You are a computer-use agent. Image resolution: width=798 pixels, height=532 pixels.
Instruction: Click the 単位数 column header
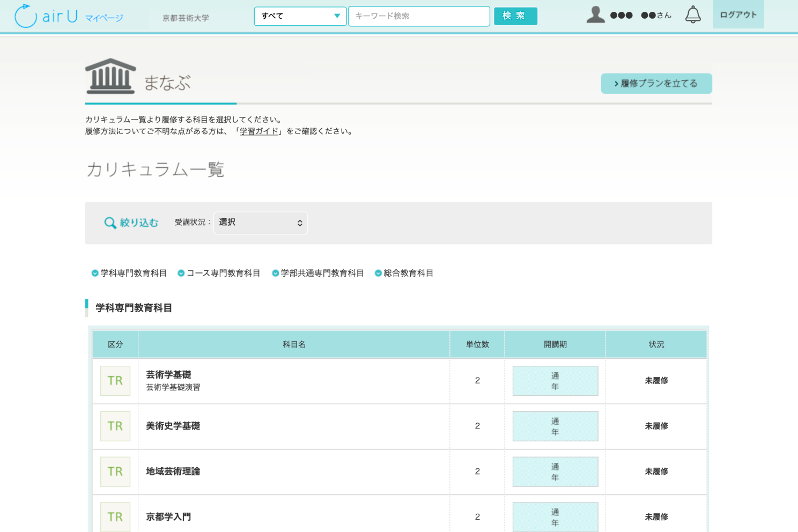pos(477,344)
